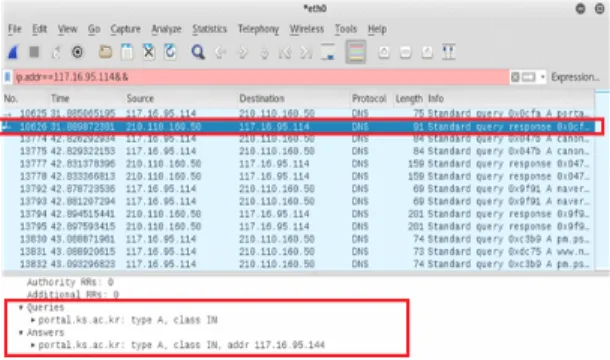
Task: Reset text to normal size
Action: click(427, 52)
